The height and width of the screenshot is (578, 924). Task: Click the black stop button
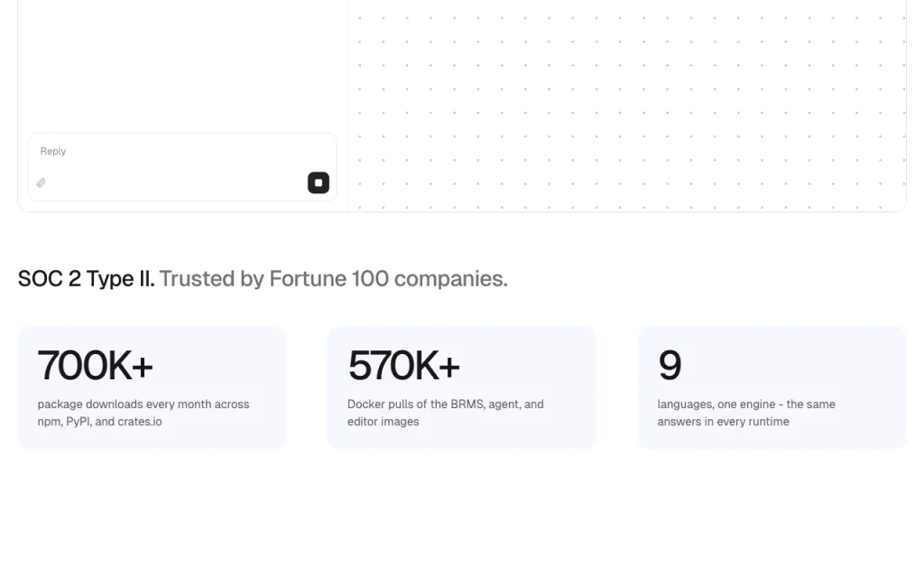[319, 182]
